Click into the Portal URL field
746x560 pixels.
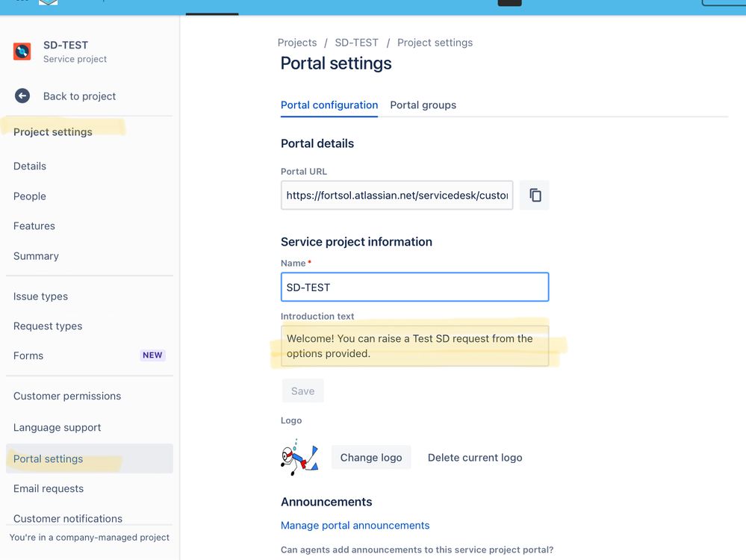(x=397, y=195)
